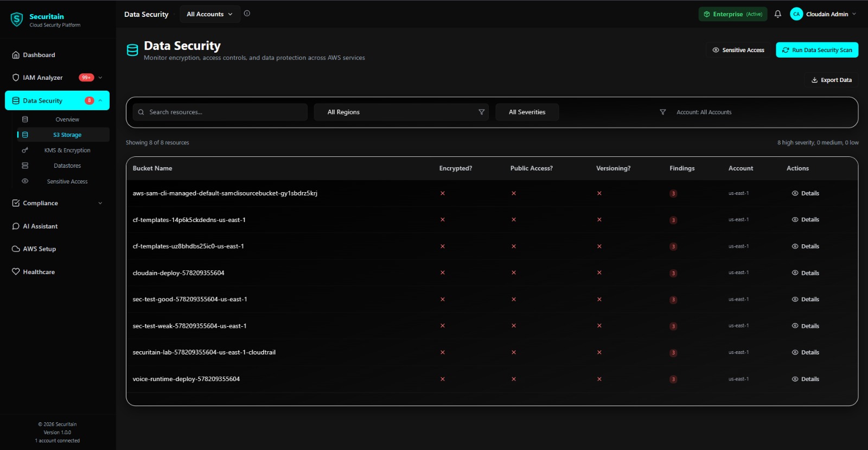Image resolution: width=868 pixels, height=450 pixels.
Task: Open Dashboard in the sidebar
Action: (x=57, y=55)
